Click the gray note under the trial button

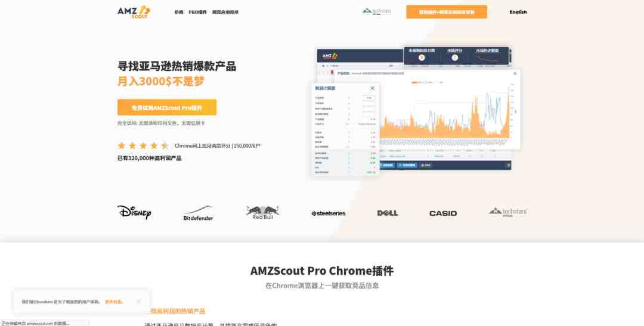point(161,123)
